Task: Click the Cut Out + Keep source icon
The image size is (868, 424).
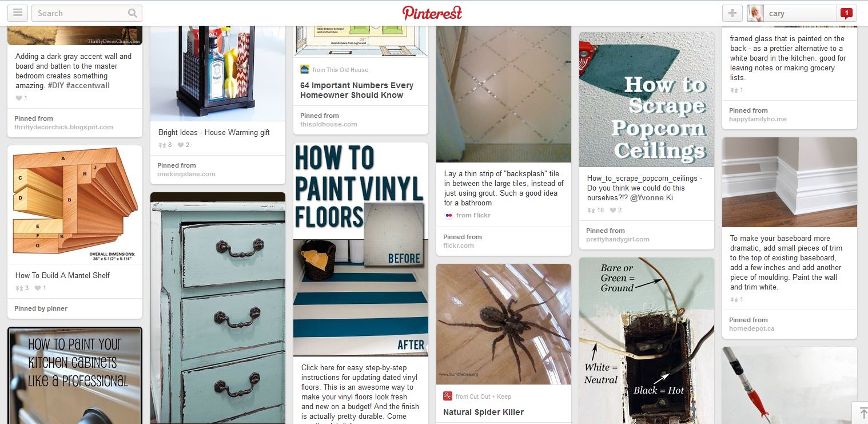Action: click(448, 397)
